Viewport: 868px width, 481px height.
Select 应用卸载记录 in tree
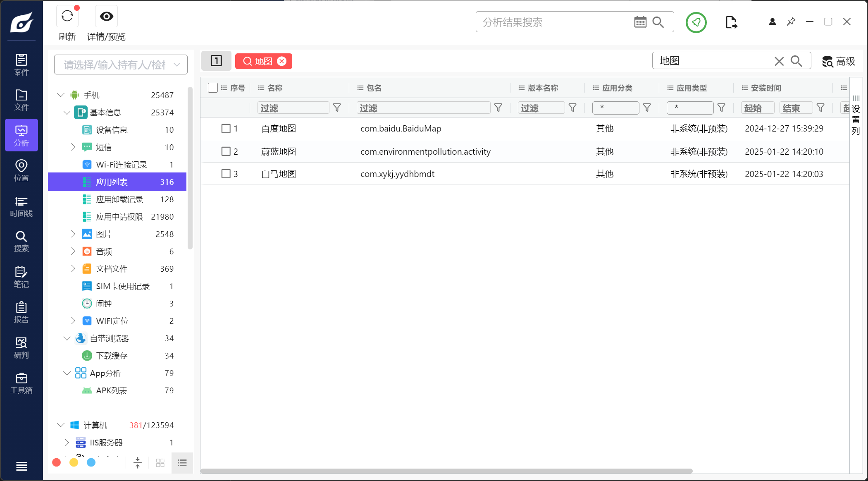(119, 199)
